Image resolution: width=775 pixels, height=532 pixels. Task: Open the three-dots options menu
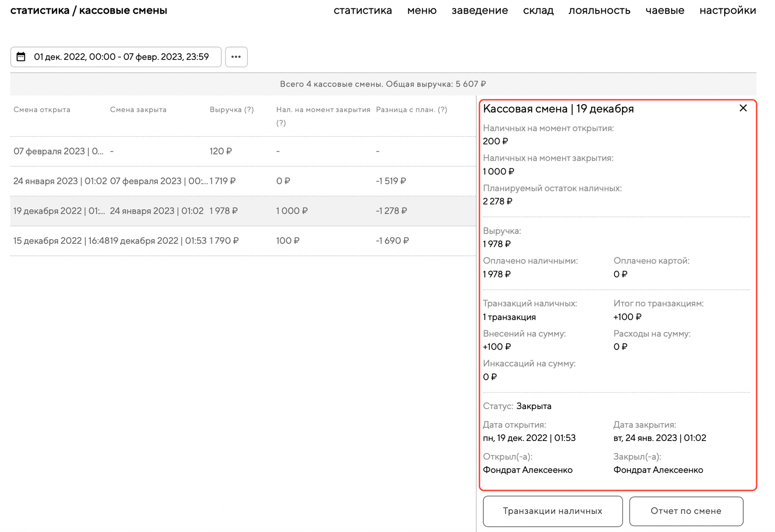(x=236, y=57)
